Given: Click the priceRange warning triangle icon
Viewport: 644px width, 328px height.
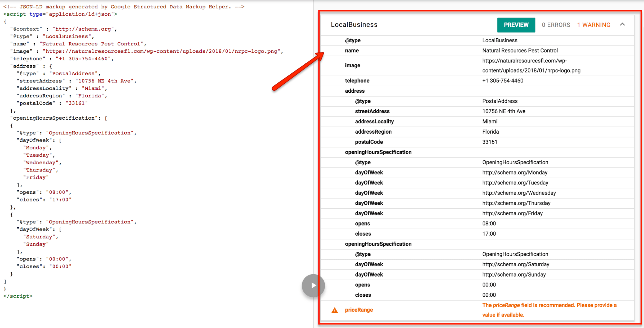Looking at the screenshot, I should (335, 310).
